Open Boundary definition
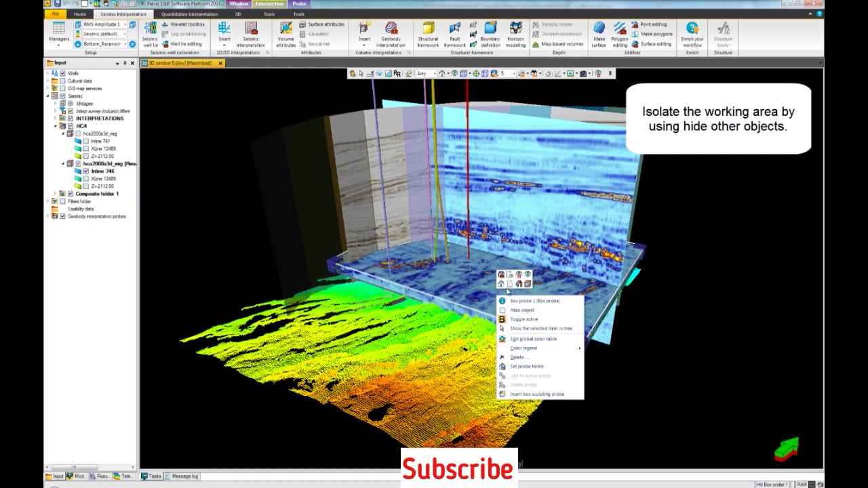This screenshot has width=868, height=488. [x=490, y=34]
